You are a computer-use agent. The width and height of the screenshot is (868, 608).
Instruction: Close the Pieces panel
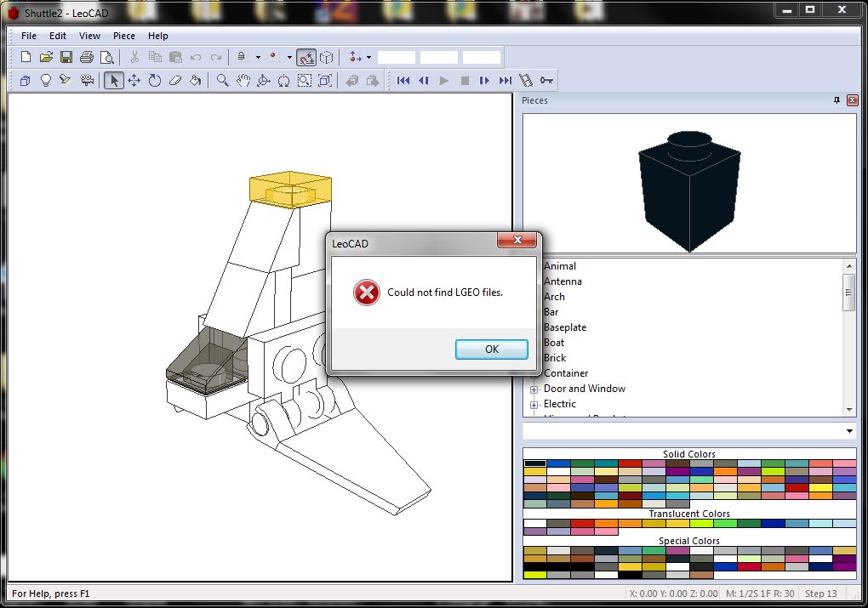pos(853,100)
